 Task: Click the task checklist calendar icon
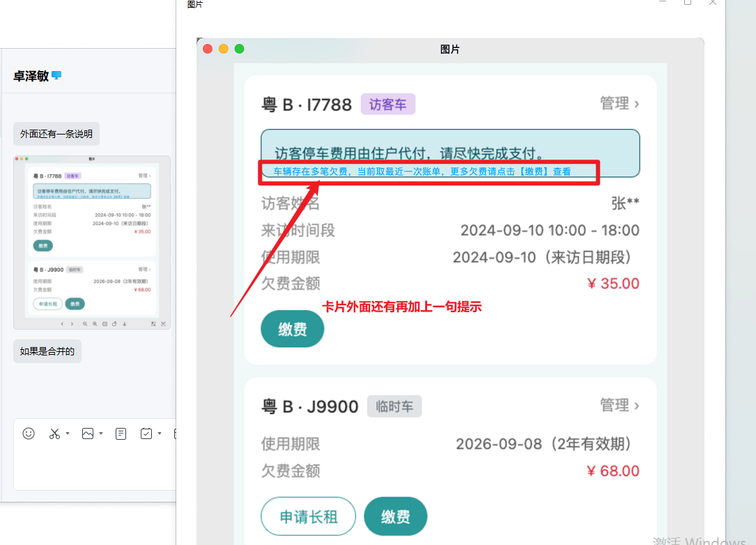[146, 433]
